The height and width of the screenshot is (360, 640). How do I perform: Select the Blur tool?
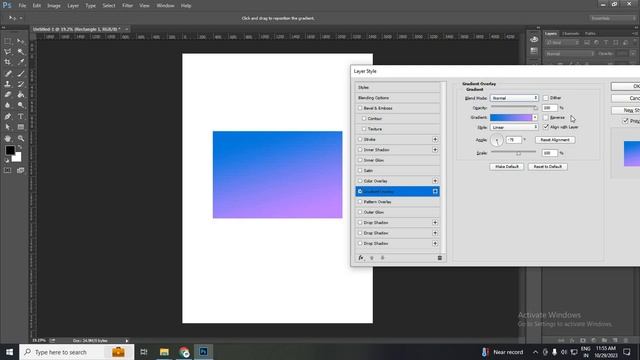click(8, 105)
